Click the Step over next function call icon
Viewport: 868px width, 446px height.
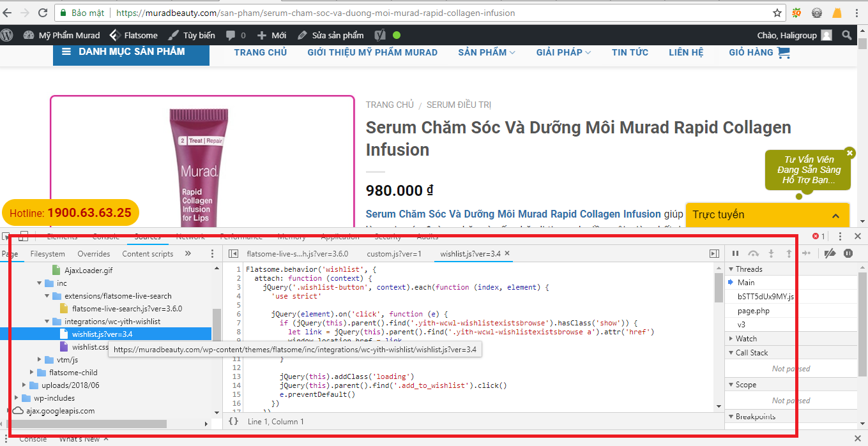click(754, 253)
